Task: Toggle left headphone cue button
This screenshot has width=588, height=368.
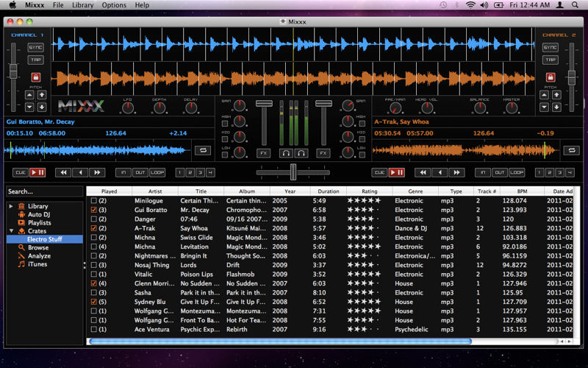Action: (286, 153)
